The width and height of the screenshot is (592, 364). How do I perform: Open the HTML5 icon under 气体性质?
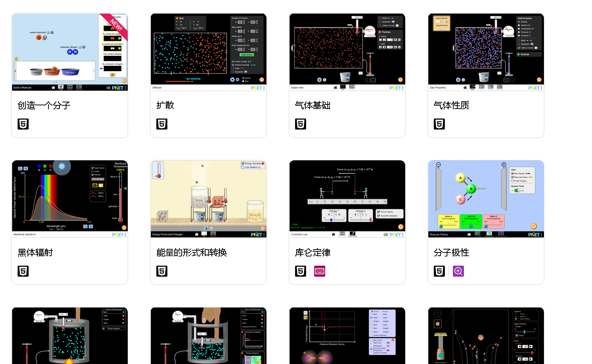click(x=439, y=124)
